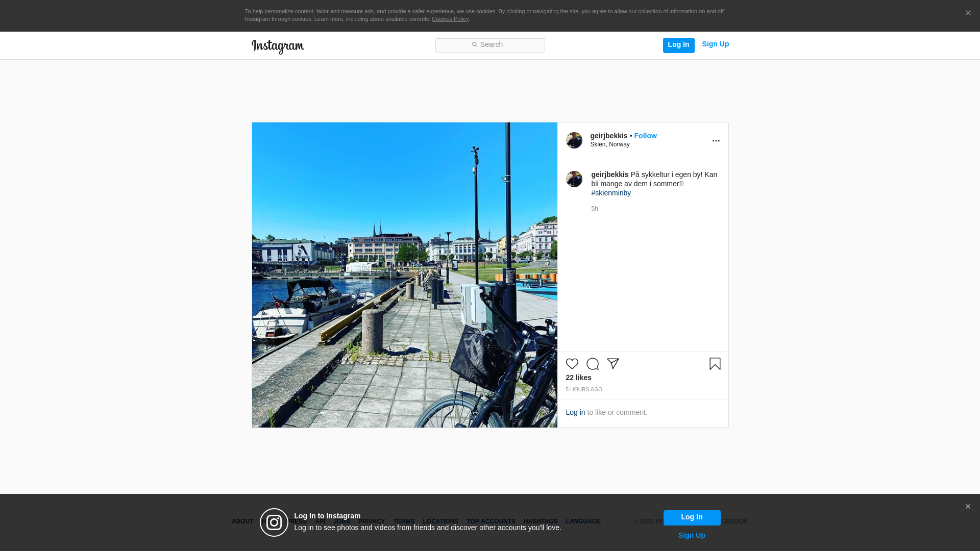Open Skien, Norway location link
980x551 pixels.
pos(610,144)
